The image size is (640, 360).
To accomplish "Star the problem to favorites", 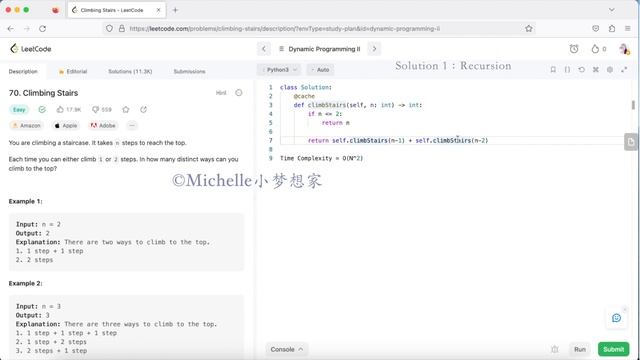I will [126, 109].
